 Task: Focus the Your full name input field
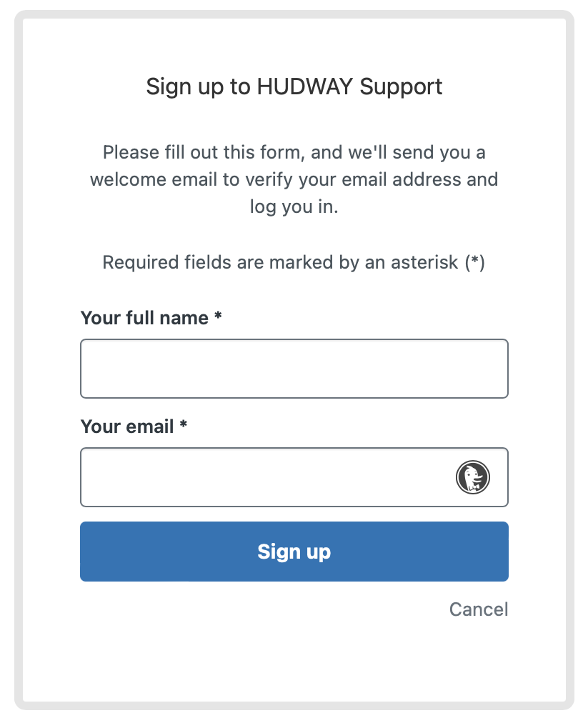click(x=294, y=369)
